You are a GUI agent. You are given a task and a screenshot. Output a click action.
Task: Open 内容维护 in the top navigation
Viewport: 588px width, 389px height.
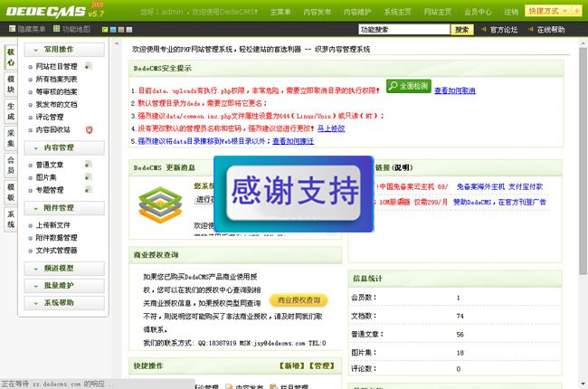pyautogui.click(x=357, y=12)
